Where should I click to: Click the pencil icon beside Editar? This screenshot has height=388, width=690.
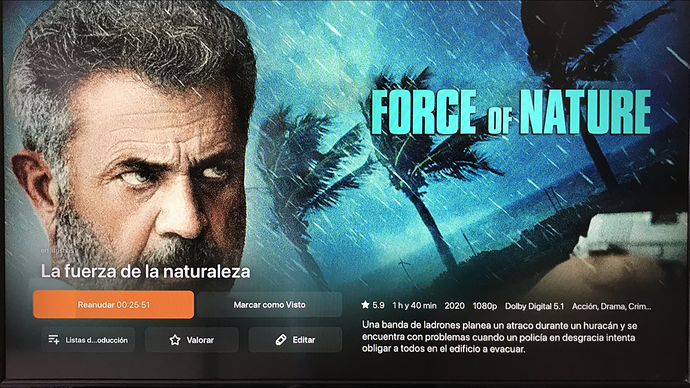[x=281, y=340]
